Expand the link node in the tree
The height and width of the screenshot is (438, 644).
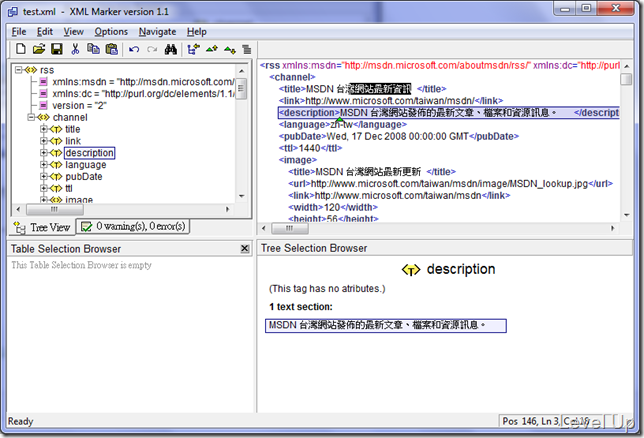pos(44,141)
